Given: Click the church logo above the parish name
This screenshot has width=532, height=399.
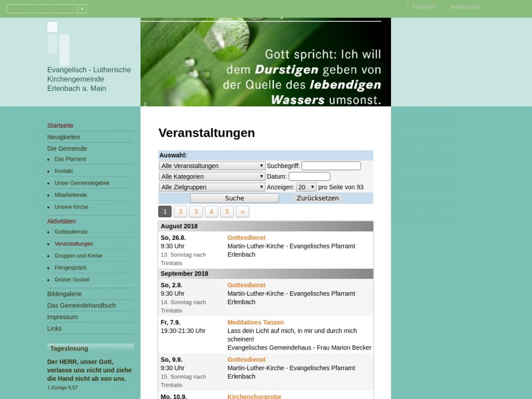Looking at the screenshot, I should pyautogui.click(x=59, y=44).
